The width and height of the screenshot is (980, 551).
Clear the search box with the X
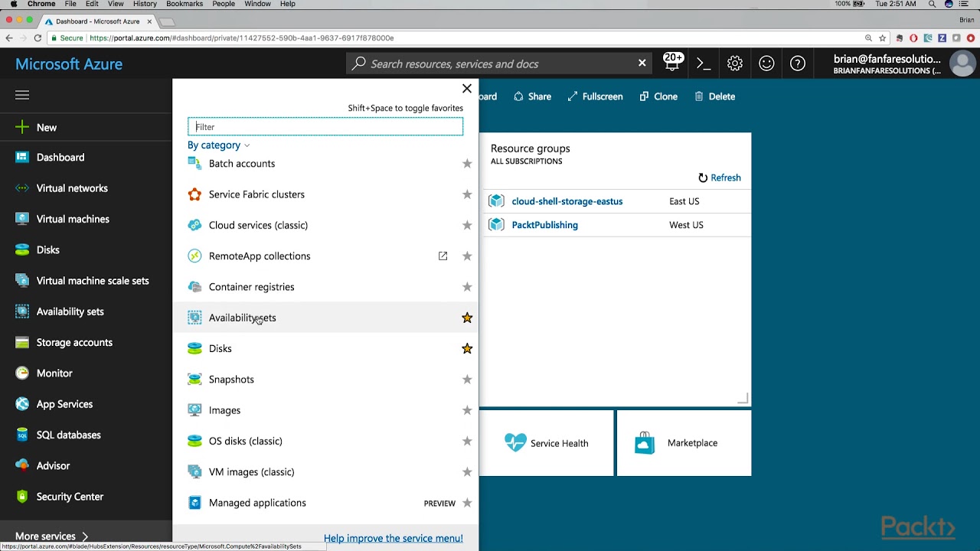click(x=642, y=63)
